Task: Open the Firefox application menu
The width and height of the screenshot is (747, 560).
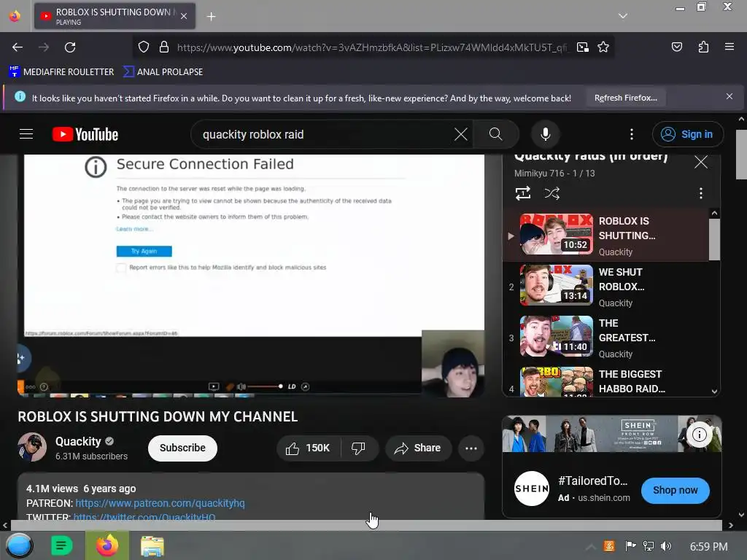Action: click(729, 47)
